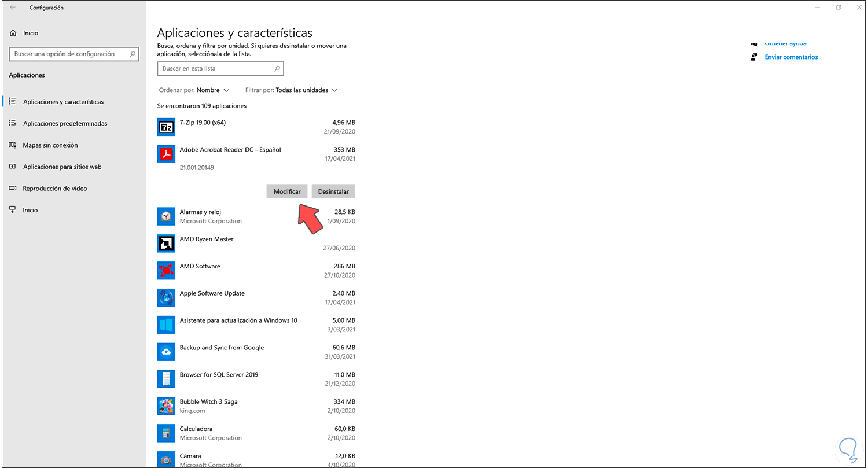This screenshot has width=868, height=468.
Task: Click the Aplicaciones sidebar section title
Action: (27, 75)
